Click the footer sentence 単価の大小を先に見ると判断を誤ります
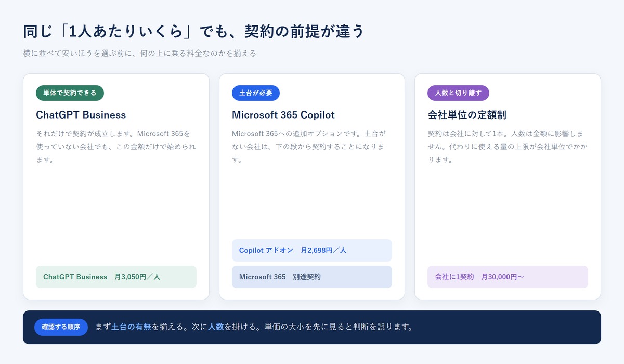 pyautogui.click(x=339, y=328)
